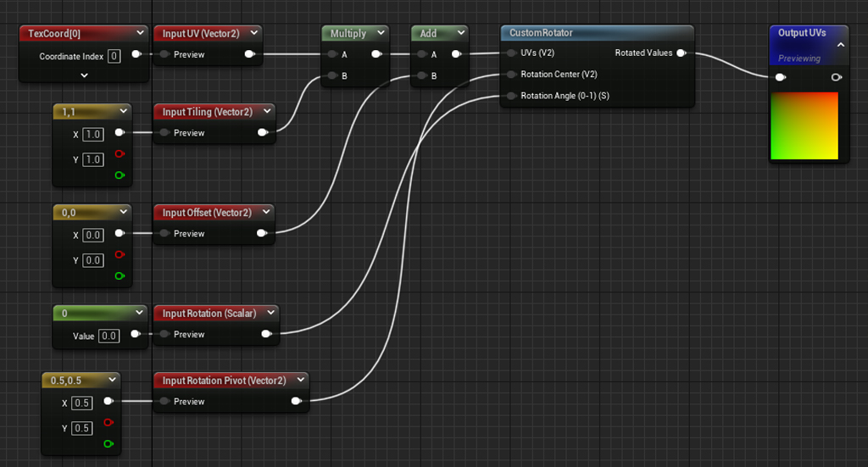This screenshot has height=467, width=868.
Task: Select the CustomRotator node title
Action: 541,33
